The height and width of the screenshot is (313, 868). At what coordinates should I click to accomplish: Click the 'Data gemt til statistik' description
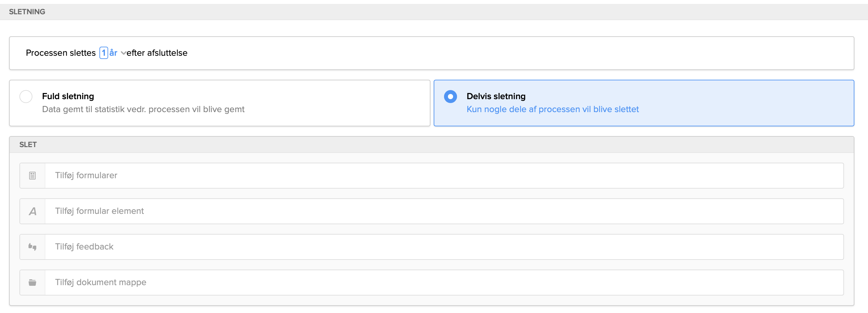pos(143,110)
